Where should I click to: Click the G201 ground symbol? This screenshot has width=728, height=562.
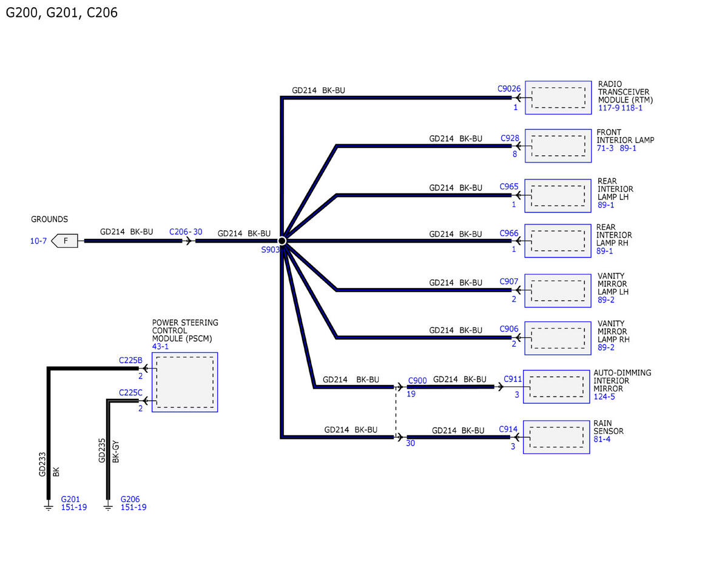click(49, 506)
